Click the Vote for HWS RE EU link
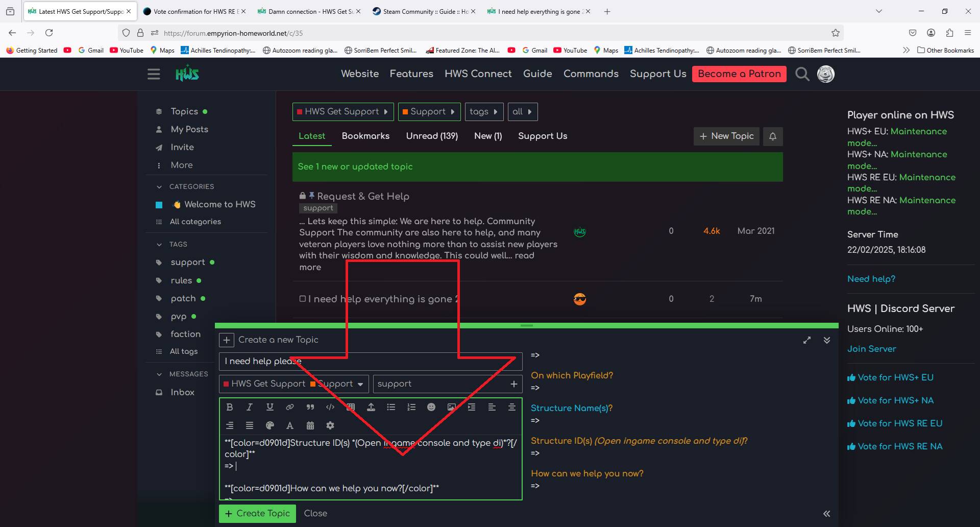 (x=895, y=423)
